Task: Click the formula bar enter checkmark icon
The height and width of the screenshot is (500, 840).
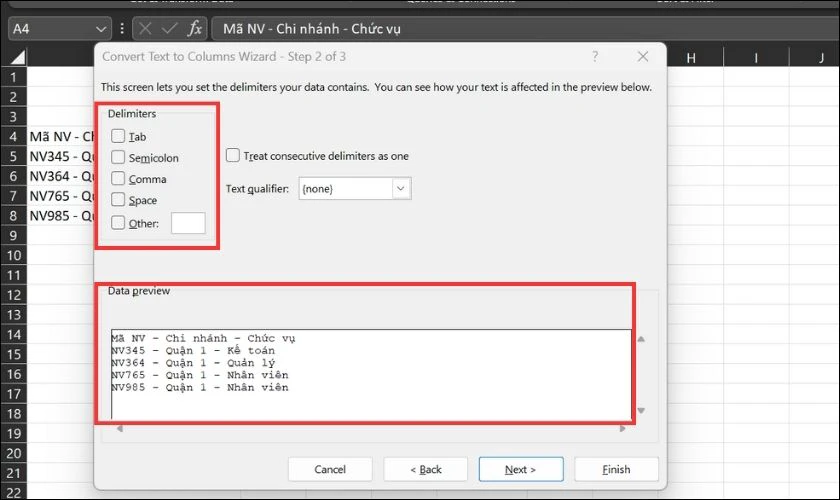Action: point(170,29)
